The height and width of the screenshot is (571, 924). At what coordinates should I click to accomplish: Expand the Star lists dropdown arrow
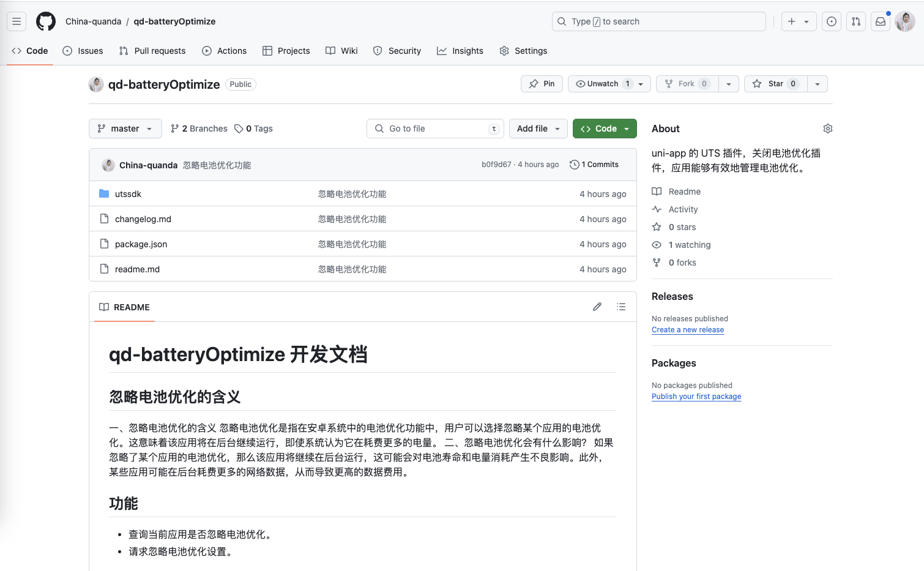pos(818,84)
